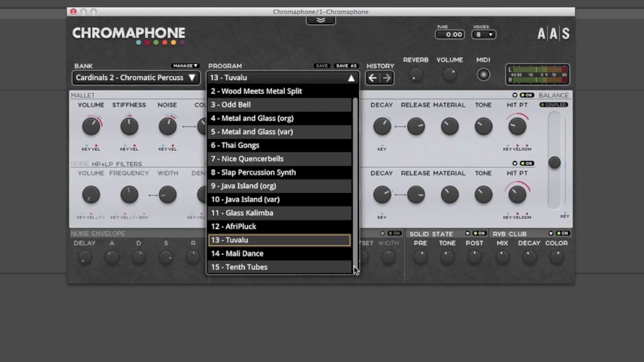Click the MIDI activity indicator
This screenshot has width=644, height=362.
(x=484, y=75)
